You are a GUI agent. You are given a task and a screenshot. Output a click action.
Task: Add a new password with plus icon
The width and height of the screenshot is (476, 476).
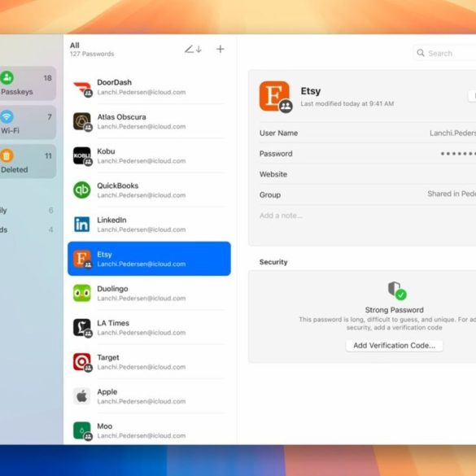coord(221,49)
